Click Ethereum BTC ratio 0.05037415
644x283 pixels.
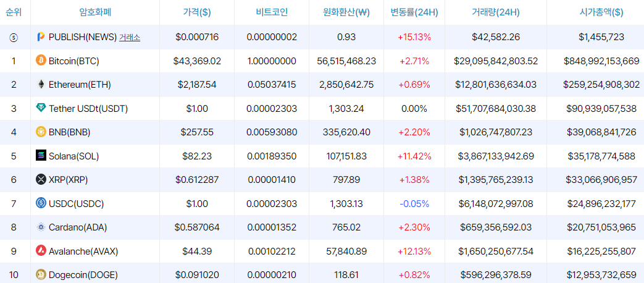tap(272, 85)
